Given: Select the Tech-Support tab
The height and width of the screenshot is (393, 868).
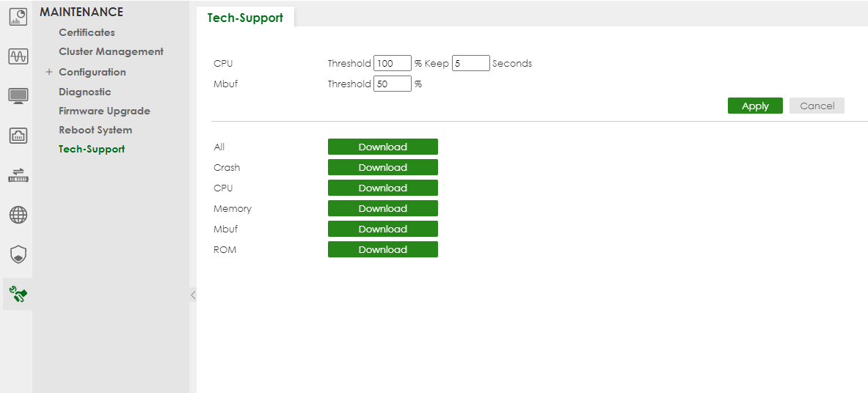Looking at the screenshot, I should click(x=245, y=18).
